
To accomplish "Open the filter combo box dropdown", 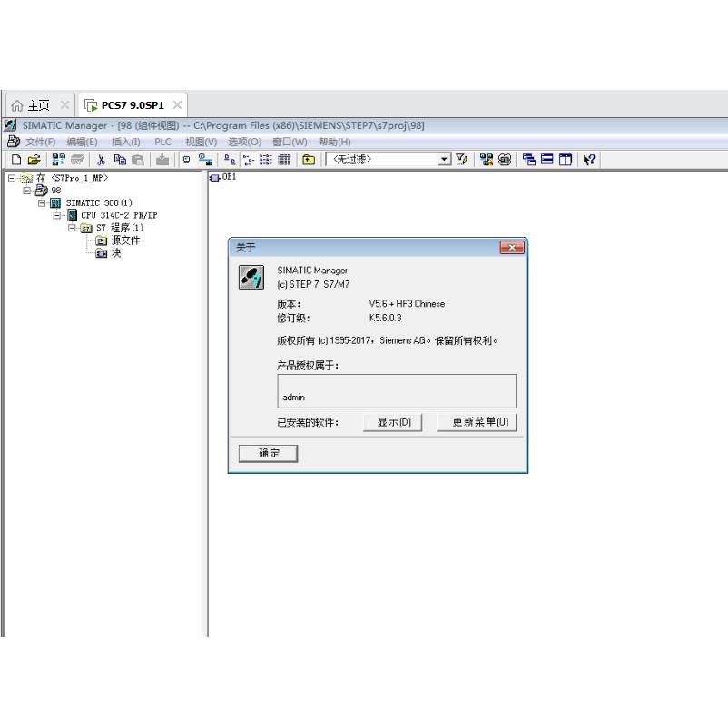I will [445, 160].
